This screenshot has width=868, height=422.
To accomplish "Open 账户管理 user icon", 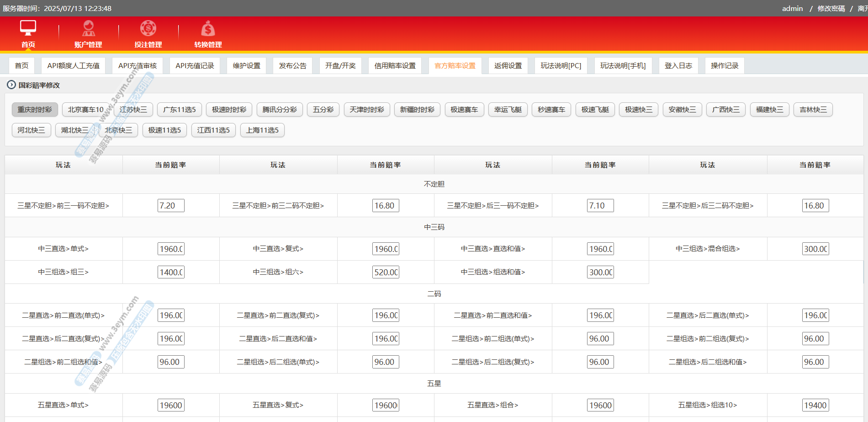I will tap(88, 28).
